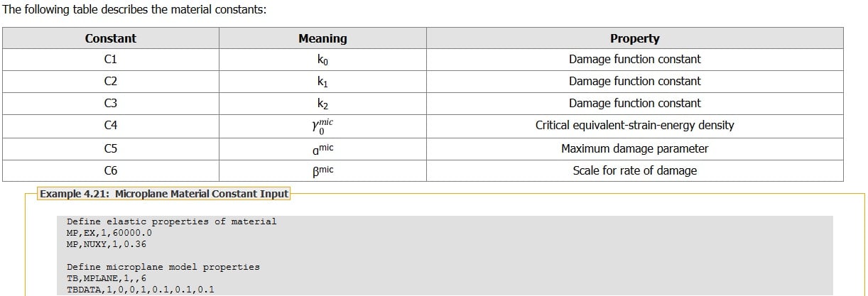
Task: Click Scale for rate of damage cell
Action: [634, 170]
